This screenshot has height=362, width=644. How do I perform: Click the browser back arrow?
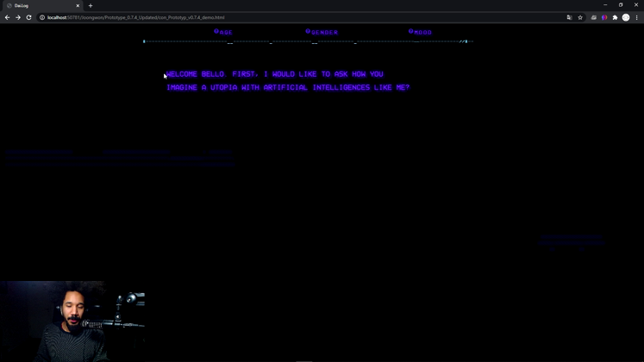pyautogui.click(x=7, y=17)
